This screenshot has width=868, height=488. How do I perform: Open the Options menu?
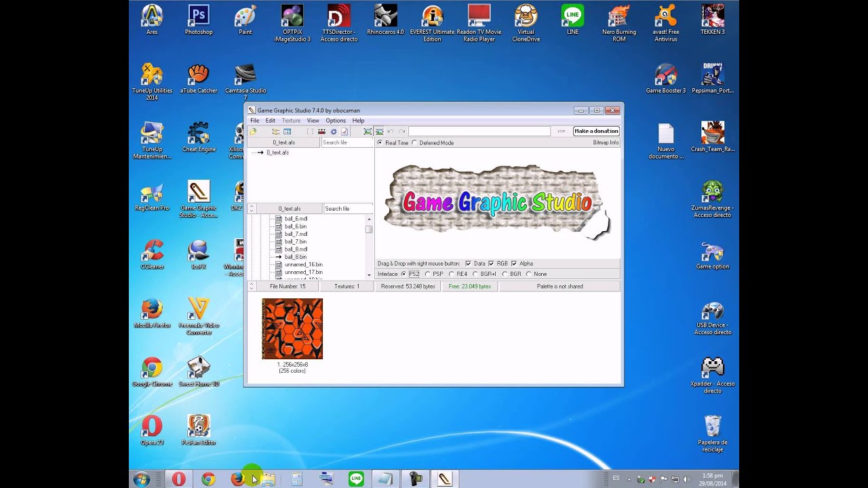tap(335, 121)
